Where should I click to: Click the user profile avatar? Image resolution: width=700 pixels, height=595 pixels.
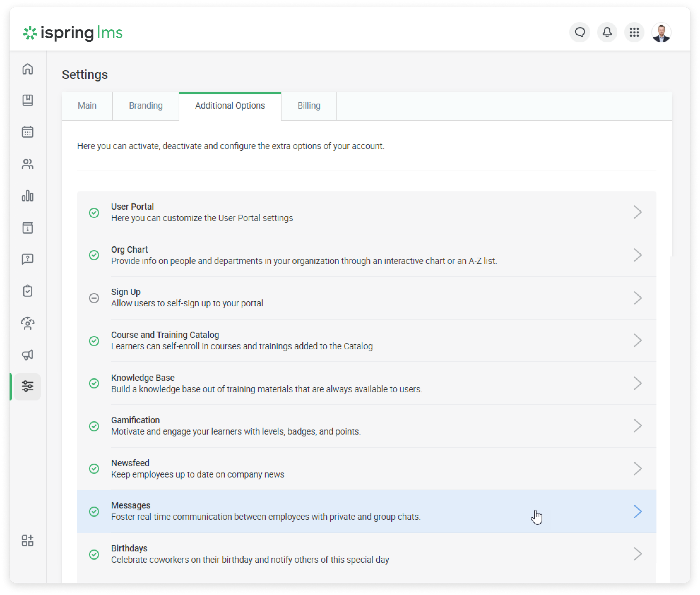661,33
